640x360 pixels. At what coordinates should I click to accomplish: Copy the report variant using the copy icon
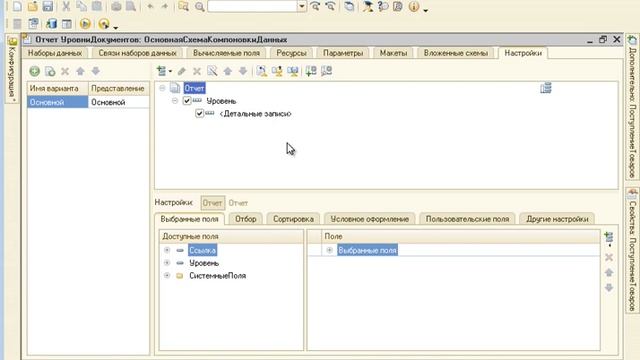[50, 71]
